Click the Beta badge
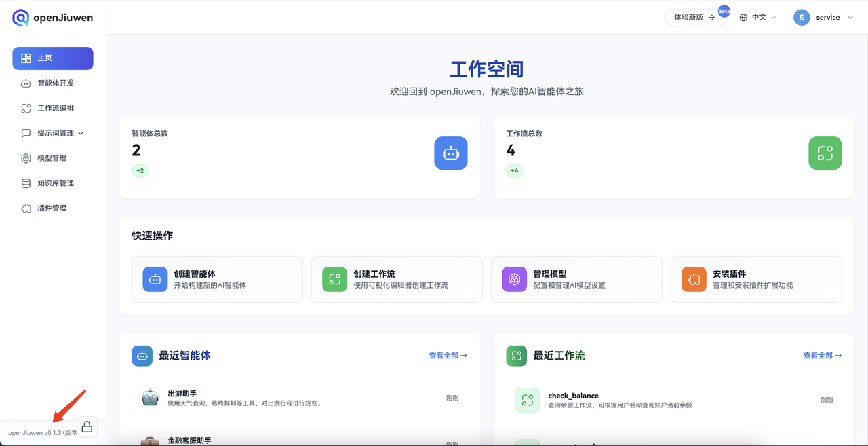This screenshot has height=446, width=868. pyautogui.click(x=724, y=11)
